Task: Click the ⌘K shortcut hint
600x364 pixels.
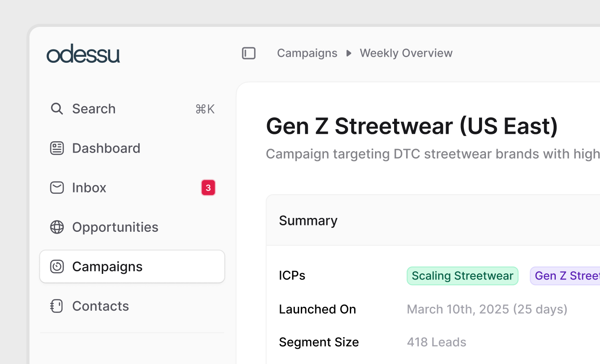Action: 205,109
